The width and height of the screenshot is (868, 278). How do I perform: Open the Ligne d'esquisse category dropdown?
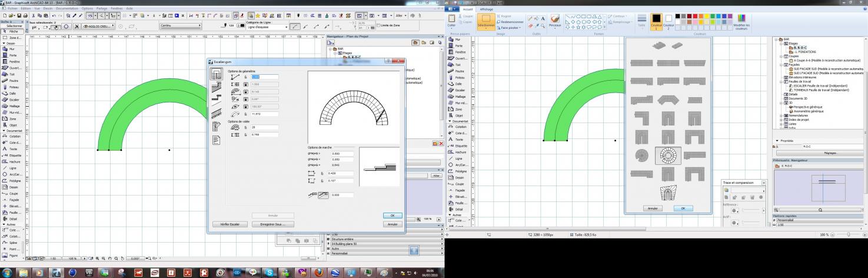[x=267, y=27]
